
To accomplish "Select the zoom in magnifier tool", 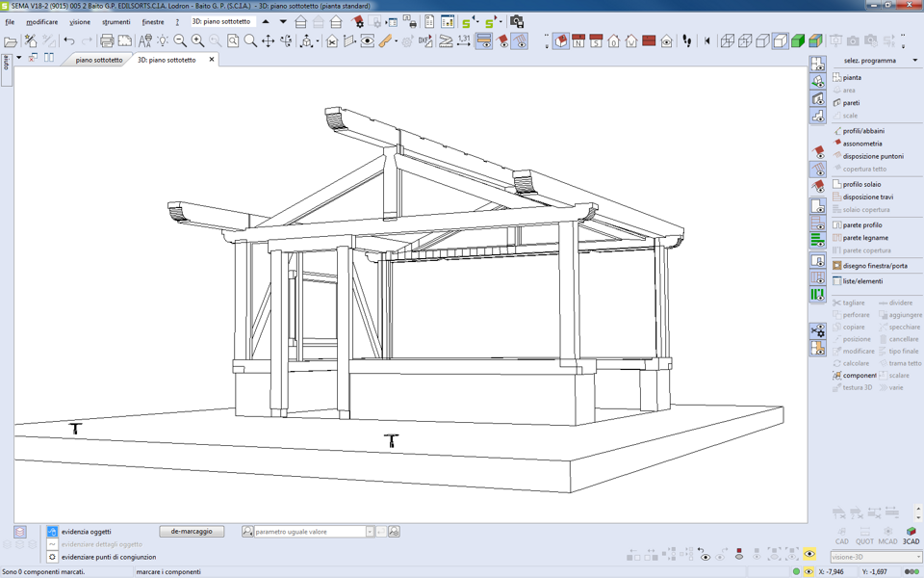I will pos(197,41).
